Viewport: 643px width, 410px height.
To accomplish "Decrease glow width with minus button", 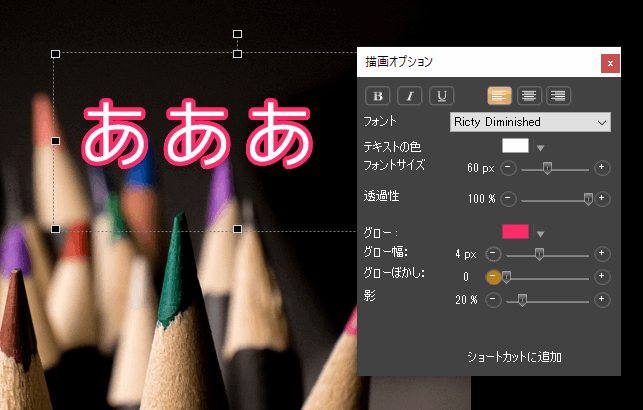I will [493, 254].
